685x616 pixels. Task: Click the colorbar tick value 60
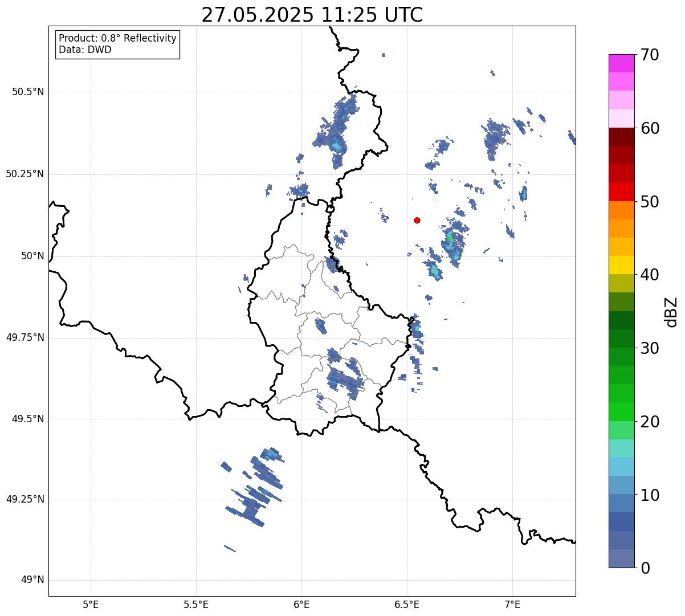650,128
